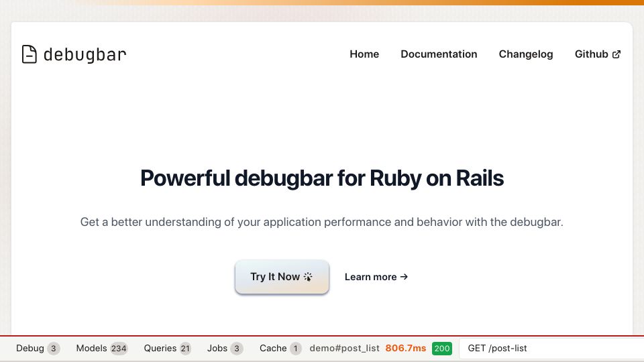The width and height of the screenshot is (644, 362).
Task: Visit the Github link
Action: tap(598, 54)
